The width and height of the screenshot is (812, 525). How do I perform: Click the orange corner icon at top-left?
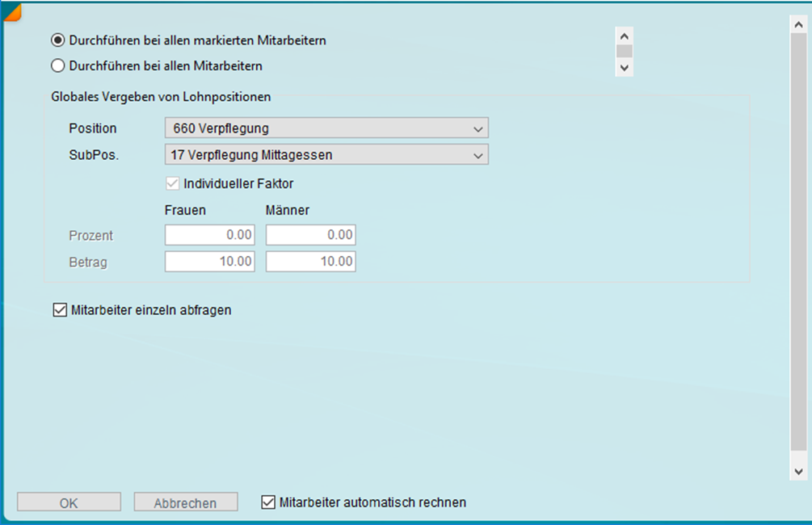(11, 10)
